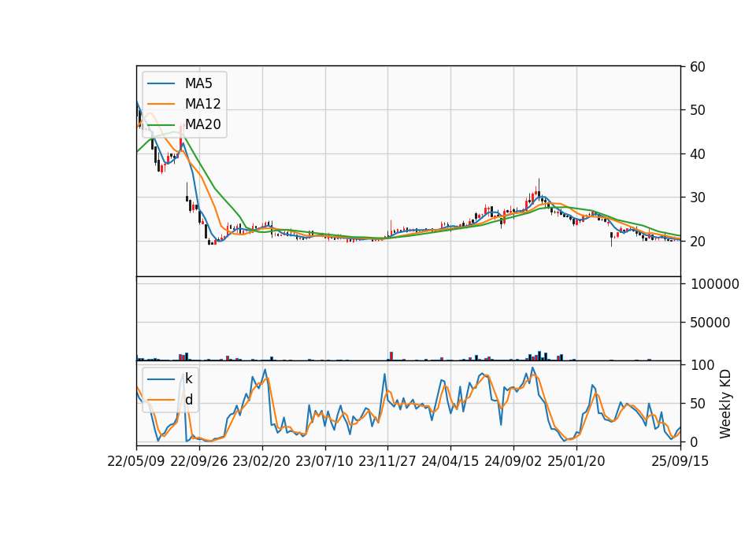756x543 pixels.
Task: Click the Weekly KD axis title
Action: click(725, 404)
